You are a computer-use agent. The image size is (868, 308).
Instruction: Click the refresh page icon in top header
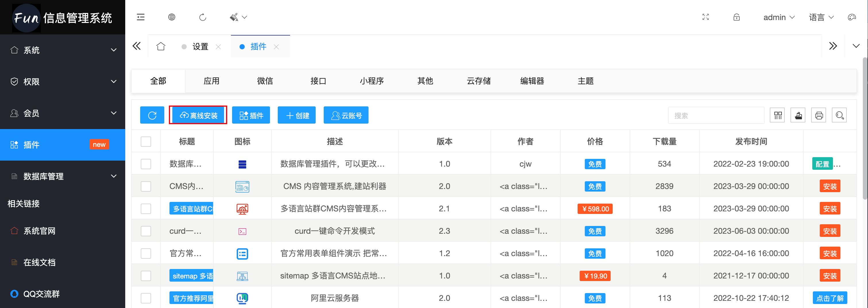tap(202, 17)
